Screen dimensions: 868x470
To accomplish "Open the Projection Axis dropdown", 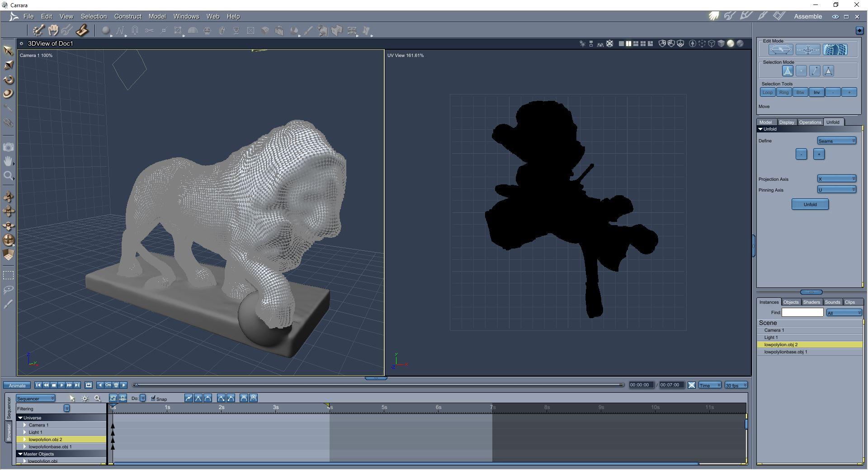I will 836,179.
